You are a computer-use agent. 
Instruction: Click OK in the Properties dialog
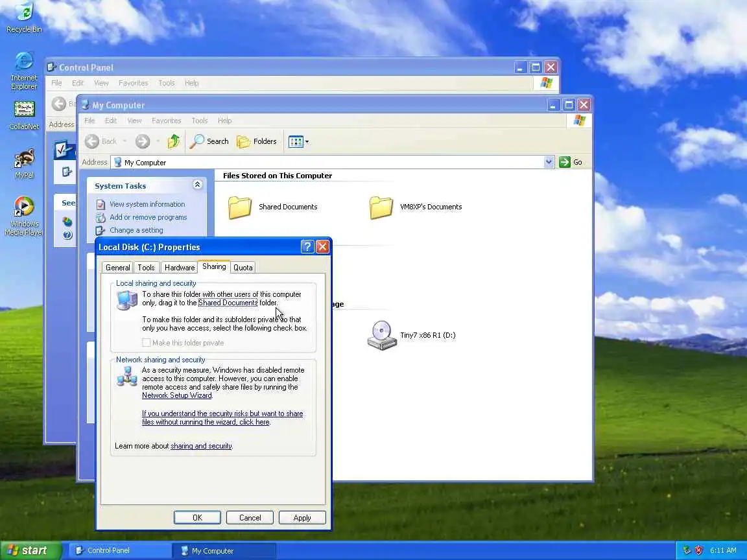[197, 518]
